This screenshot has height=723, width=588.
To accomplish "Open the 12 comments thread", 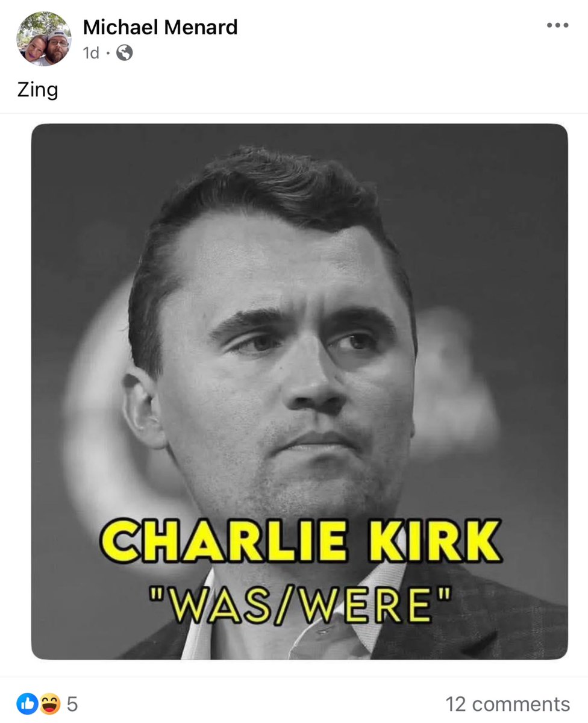I will point(507,704).
